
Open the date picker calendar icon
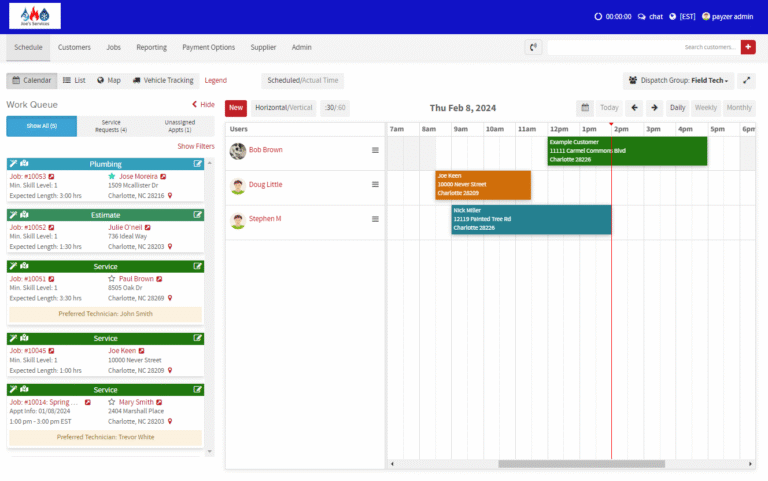(585, 108)
